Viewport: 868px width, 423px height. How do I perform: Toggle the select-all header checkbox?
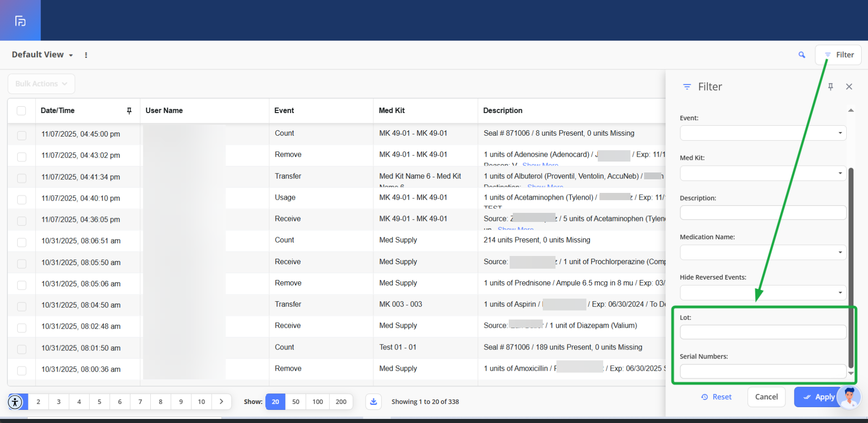(x=21, y=111)
